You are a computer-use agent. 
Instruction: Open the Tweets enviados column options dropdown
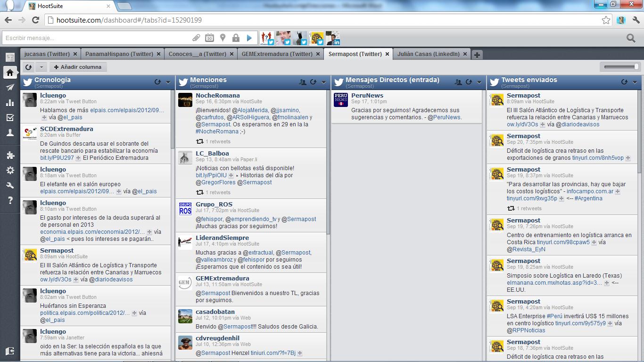635,82
